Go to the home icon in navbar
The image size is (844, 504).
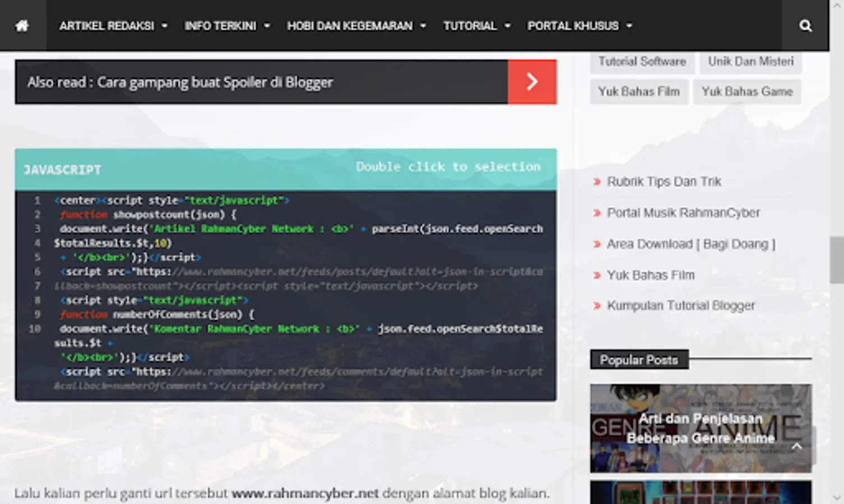pyautogui.click(x=22, y=26)
